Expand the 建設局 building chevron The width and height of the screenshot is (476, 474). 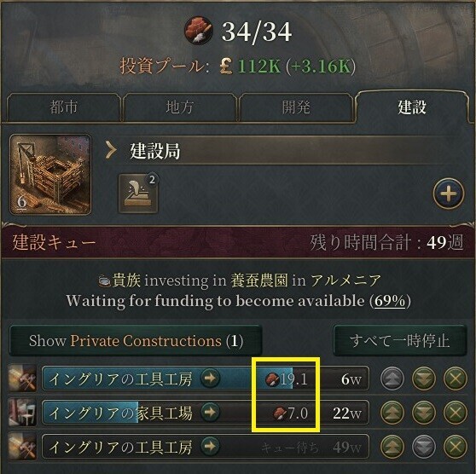[x=111, y=150]
